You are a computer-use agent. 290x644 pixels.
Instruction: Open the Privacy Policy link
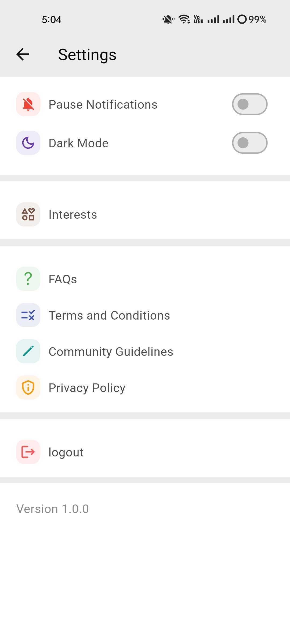87,388
